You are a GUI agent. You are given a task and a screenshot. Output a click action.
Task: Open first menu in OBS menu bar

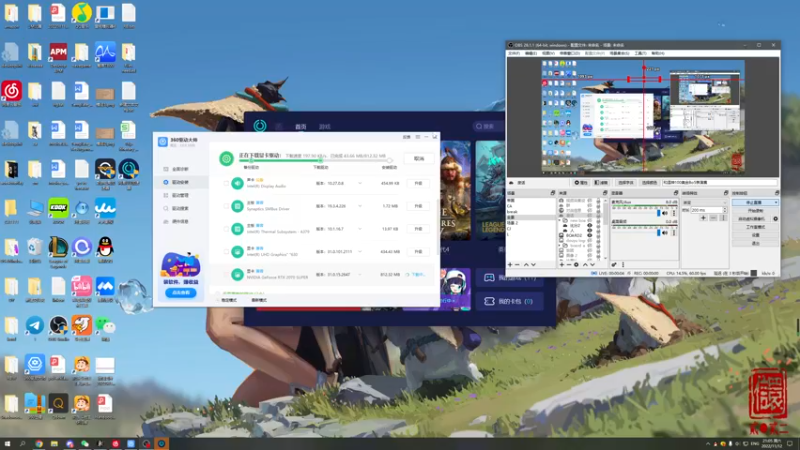(x=514, y=53)
